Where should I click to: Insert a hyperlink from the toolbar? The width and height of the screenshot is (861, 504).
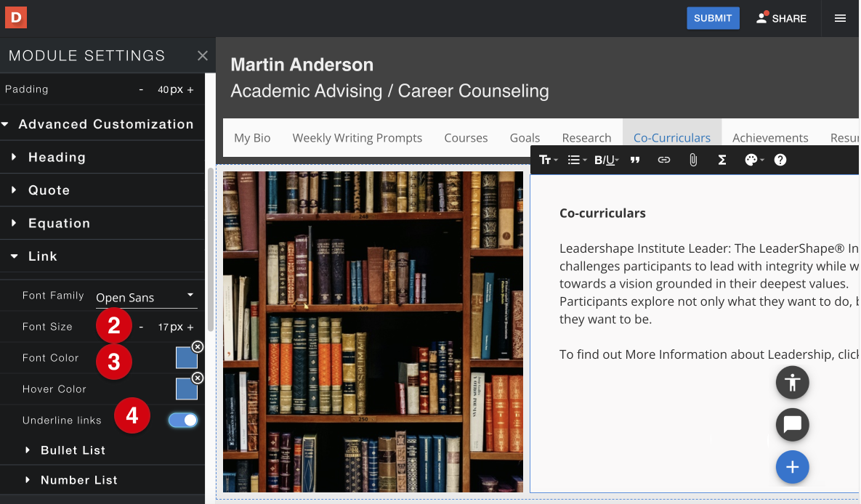click(664, 160)
